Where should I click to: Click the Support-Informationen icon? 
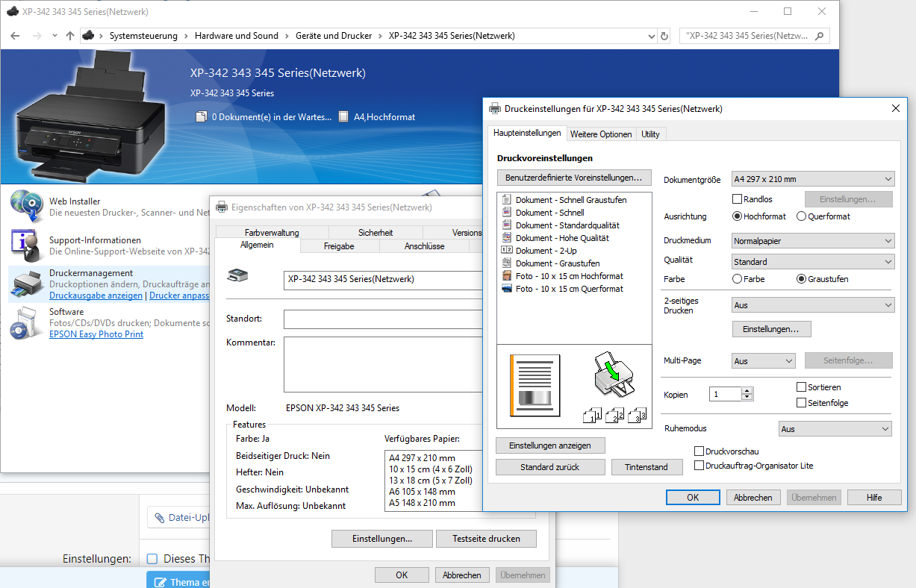pyautogui.click(x=27, y=245)
